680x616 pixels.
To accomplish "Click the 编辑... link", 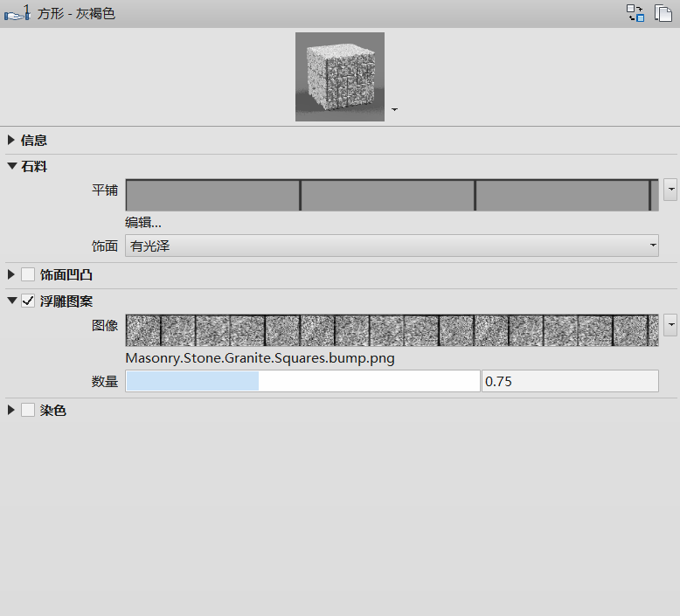I will [x=143, y=222].
